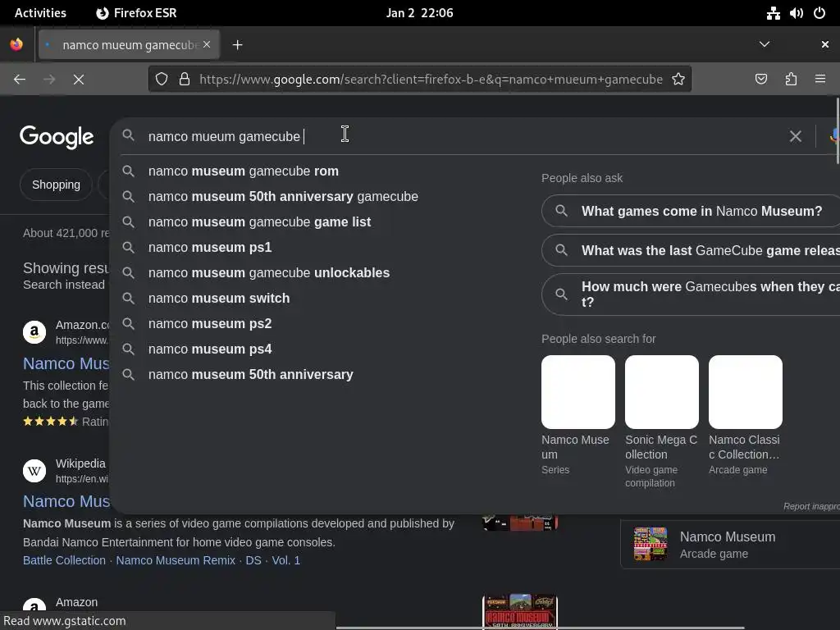
Task: Open the clock showing Jan 2 22:06
Action: pos(419,13)
